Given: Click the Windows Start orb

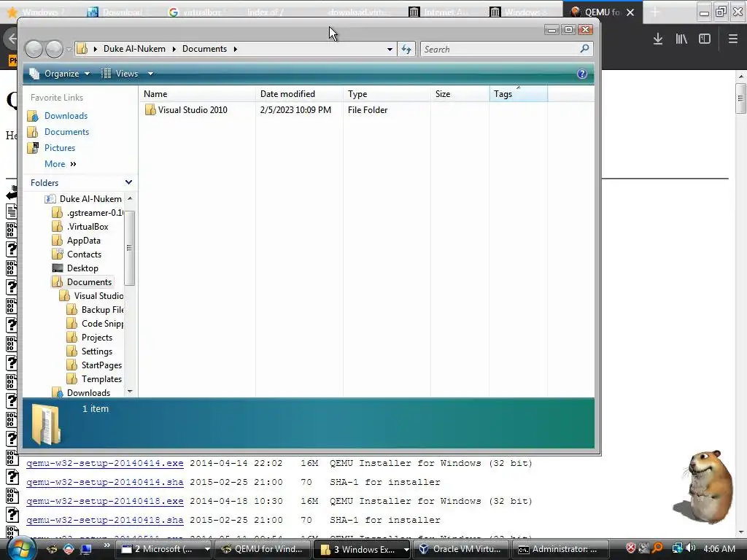Looking at the screenshot, I should tap(21, 548).
